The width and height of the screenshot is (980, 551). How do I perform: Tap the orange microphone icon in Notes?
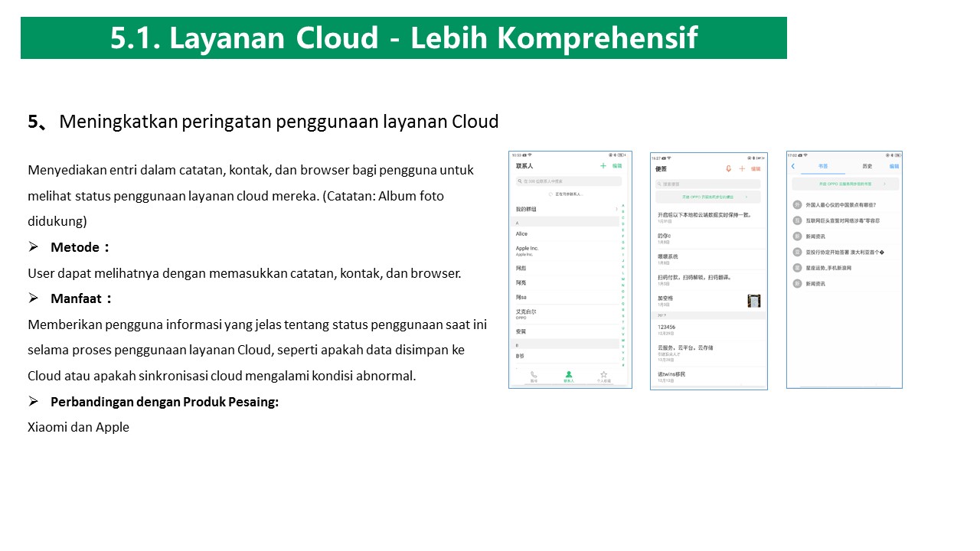pos(729,168)
